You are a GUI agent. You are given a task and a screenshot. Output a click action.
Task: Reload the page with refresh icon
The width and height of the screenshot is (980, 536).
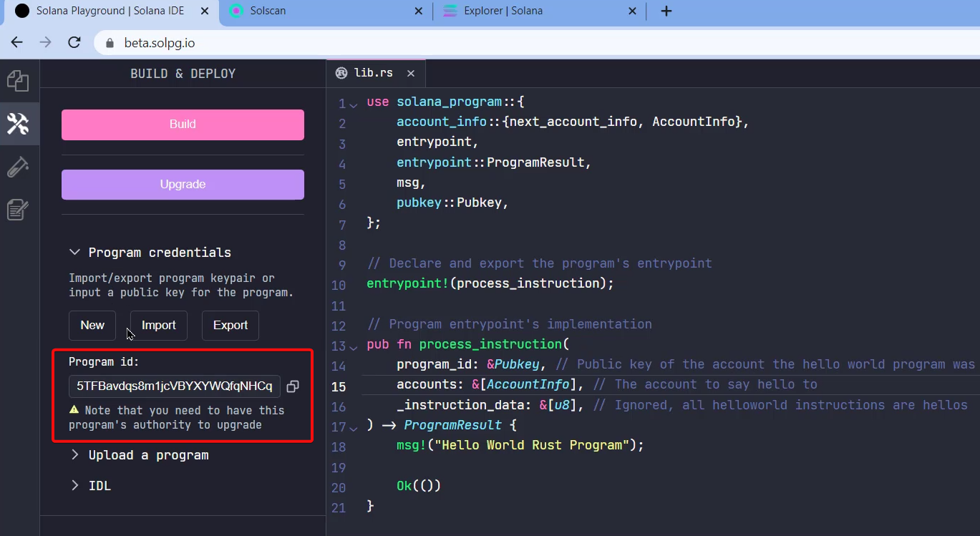pos(74,43)
